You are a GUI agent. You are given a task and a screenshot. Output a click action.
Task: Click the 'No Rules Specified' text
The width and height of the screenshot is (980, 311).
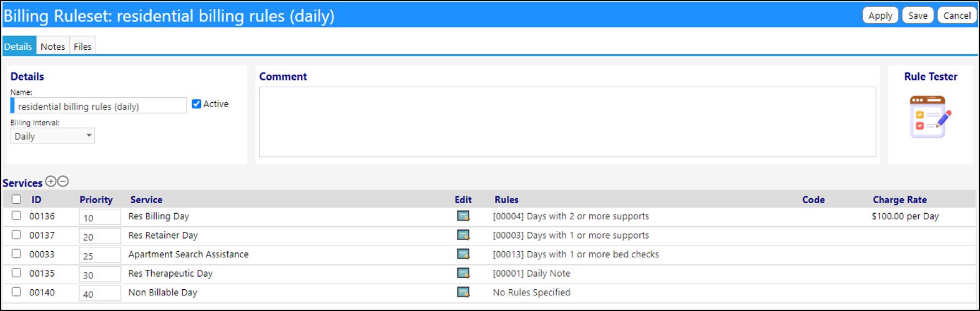(x=531, y=292)
